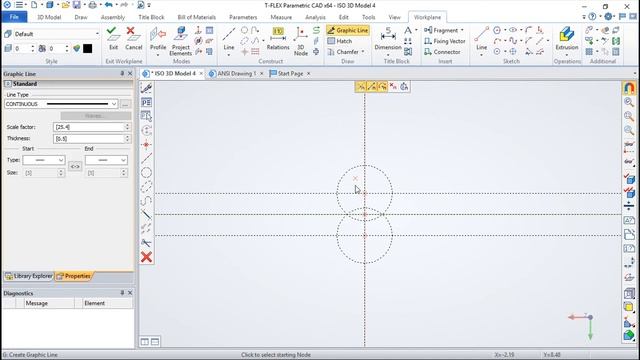The image size is (640, 360).
Task: Switch to ANSI Drawing 1 document tab
Action: (x=236, y=73)
